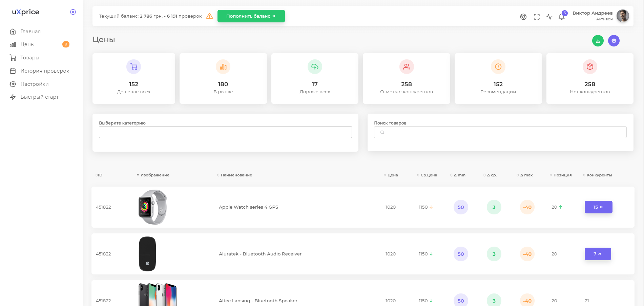Select Быстрый старт in the sidebar
The image size is (644, 306).
[x=40, y=97]
